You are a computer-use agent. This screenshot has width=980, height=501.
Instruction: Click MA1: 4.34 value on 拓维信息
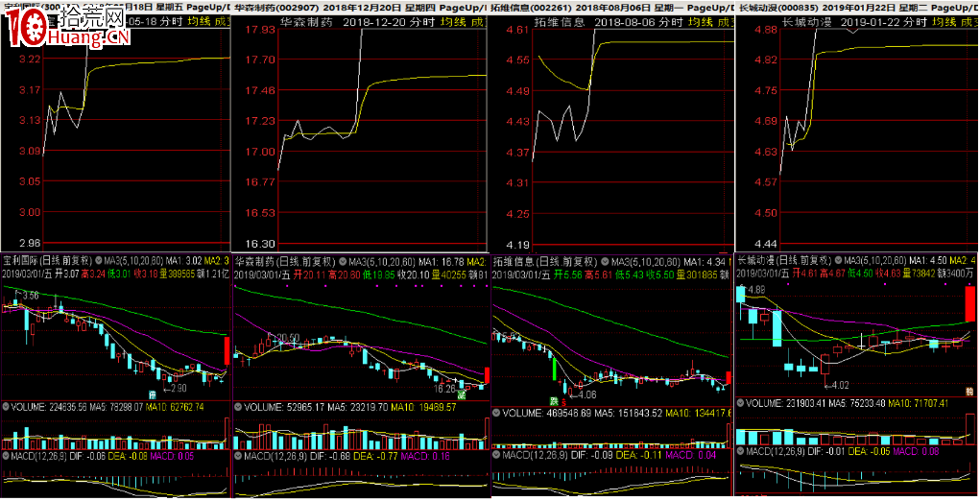[x=705, y=262]
